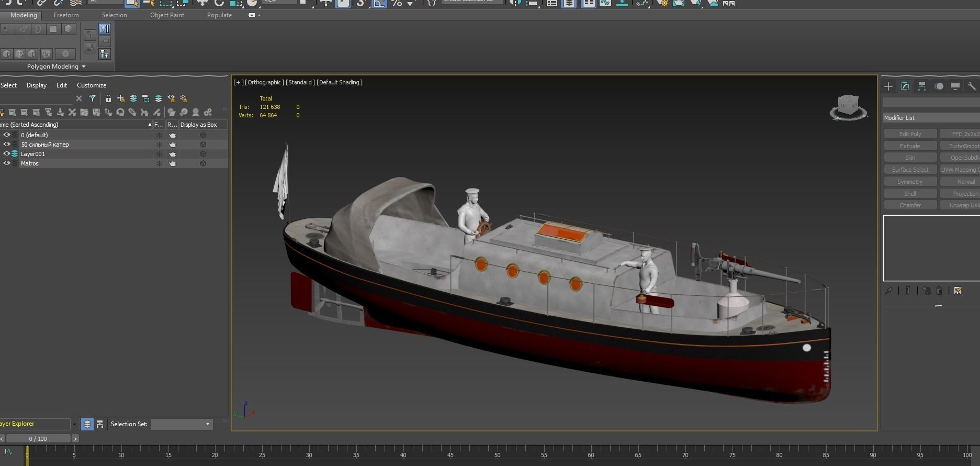The width and height of the screenshot is (980, 466).
Task: Open the Standard viewport quality menu
Action: [x=300, y=82]
